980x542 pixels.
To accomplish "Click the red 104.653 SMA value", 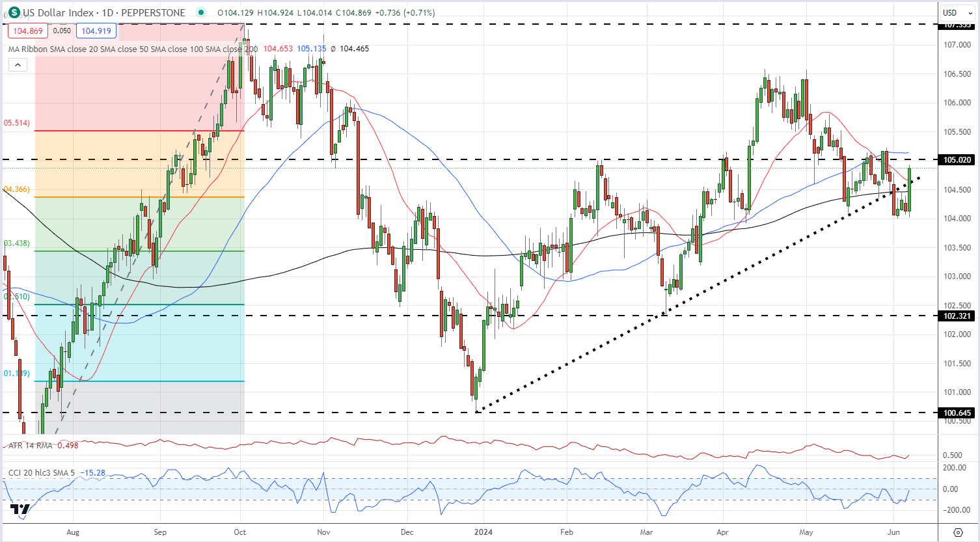I will click(278, 49).
